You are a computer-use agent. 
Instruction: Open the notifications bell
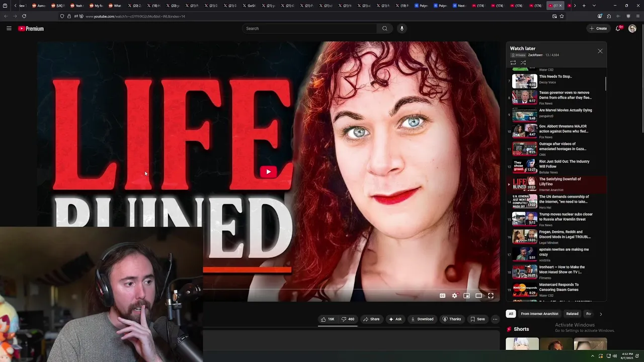point(618,29)
